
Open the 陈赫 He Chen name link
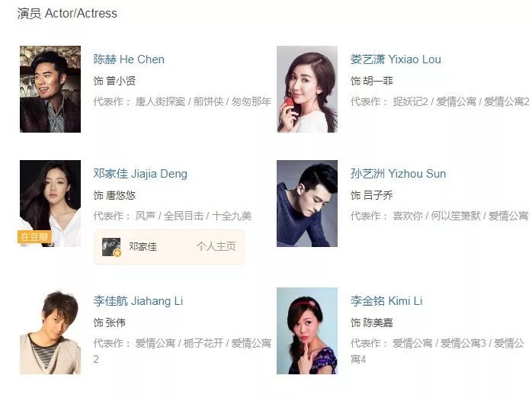[x=129, y=59]
